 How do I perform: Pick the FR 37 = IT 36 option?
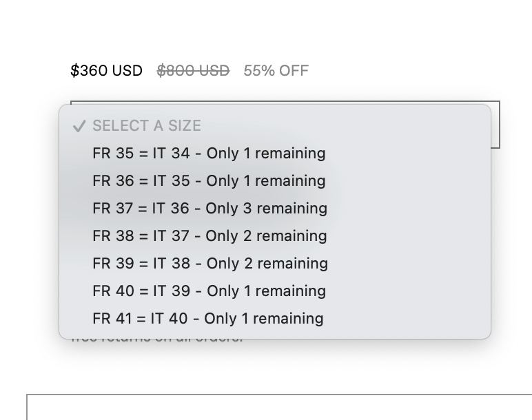click(209, 208)
